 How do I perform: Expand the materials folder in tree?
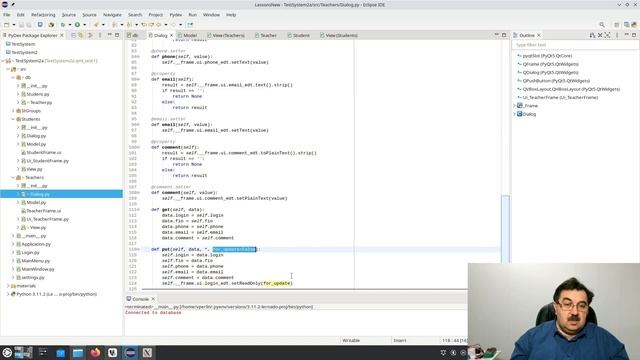(x=8, y=286)
